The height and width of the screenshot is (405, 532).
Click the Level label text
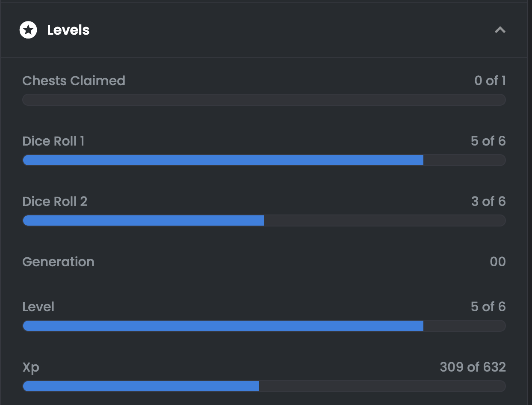[38, 307]
